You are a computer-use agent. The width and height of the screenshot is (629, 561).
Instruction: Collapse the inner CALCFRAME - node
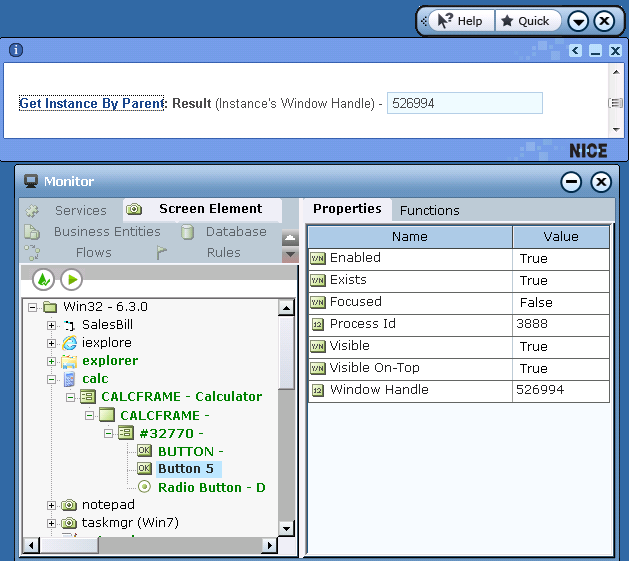tap(89, 415)
